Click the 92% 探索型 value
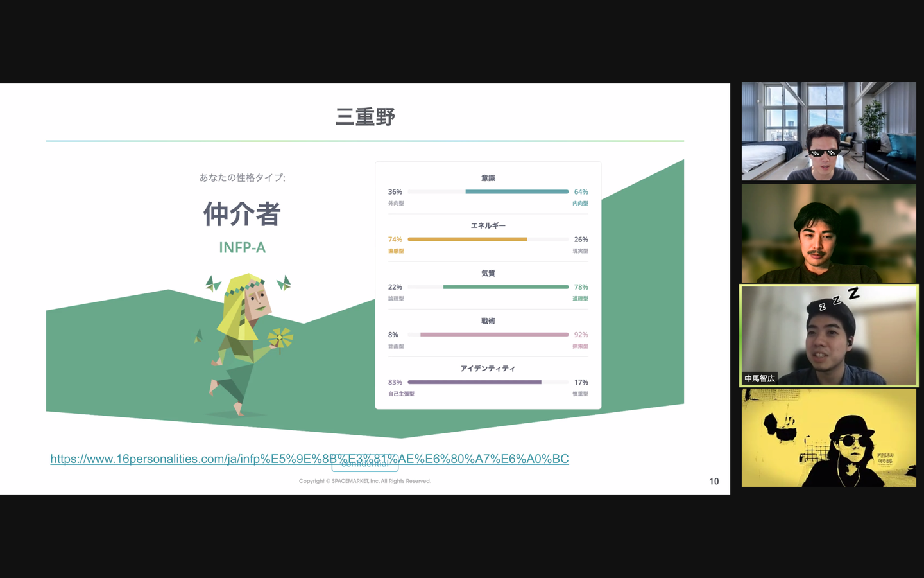Screen dimensions: 924x578 [581, 335]
